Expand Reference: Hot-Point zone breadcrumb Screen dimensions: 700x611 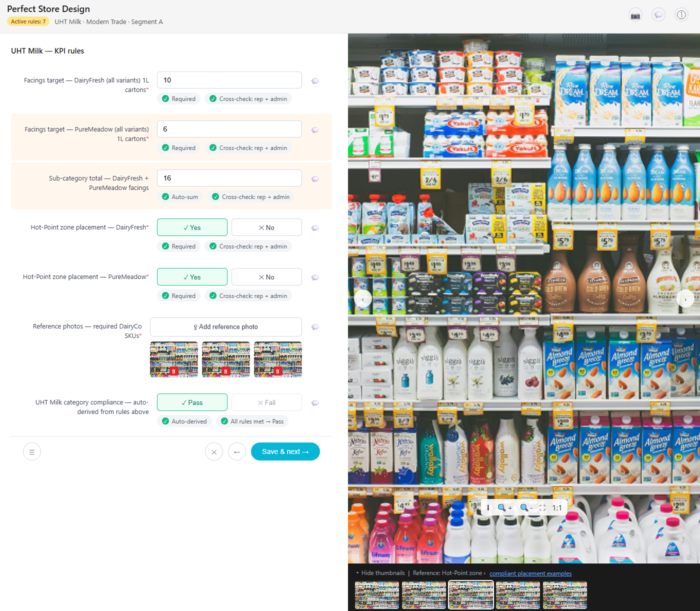pos(449,573)
